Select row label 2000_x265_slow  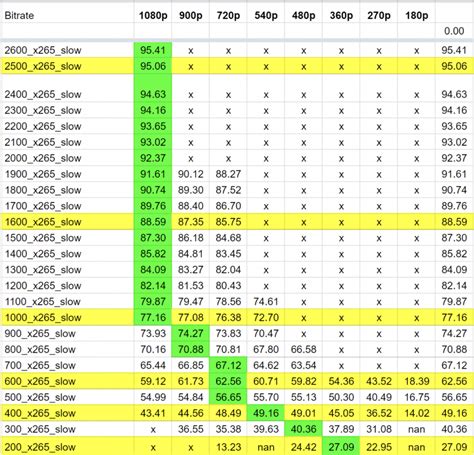67,158
